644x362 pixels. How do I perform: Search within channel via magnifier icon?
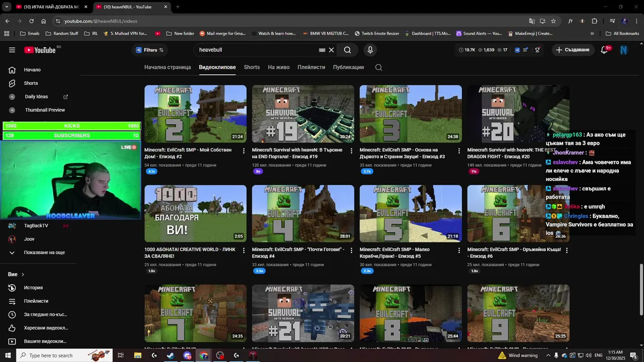(x=379, y=67)
